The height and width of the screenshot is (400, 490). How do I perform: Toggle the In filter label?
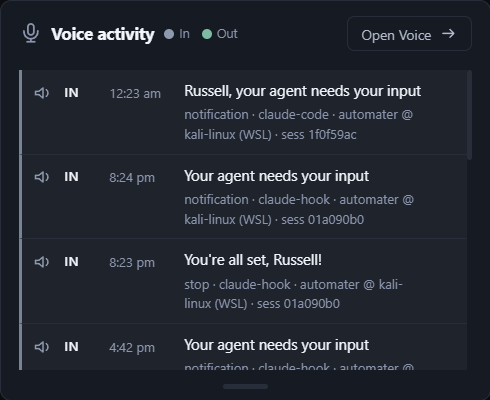[184, 34]
